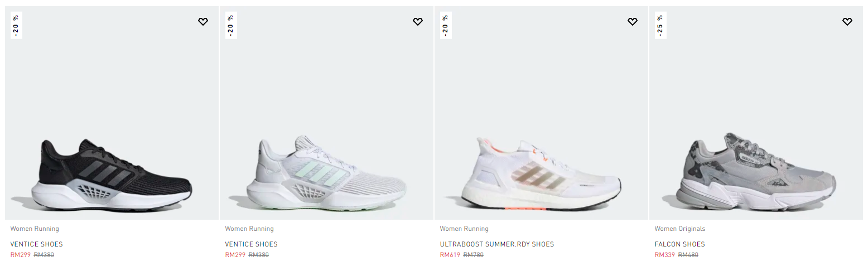Favorite the Ultraboost Summer.Rdy shoes via heart
This screenshot has height=266, width=868.
[x=633, y=22]
